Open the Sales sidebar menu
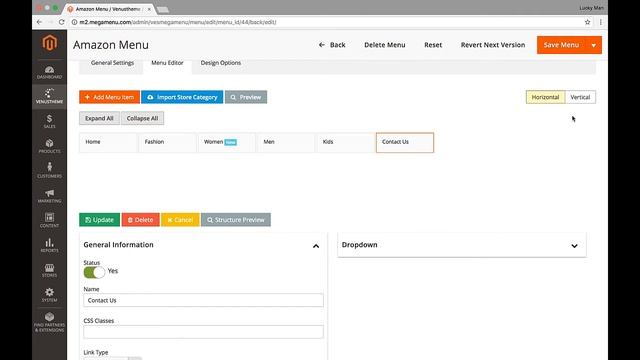This screenshot has height=360, width=640. [x=49, y=121]
